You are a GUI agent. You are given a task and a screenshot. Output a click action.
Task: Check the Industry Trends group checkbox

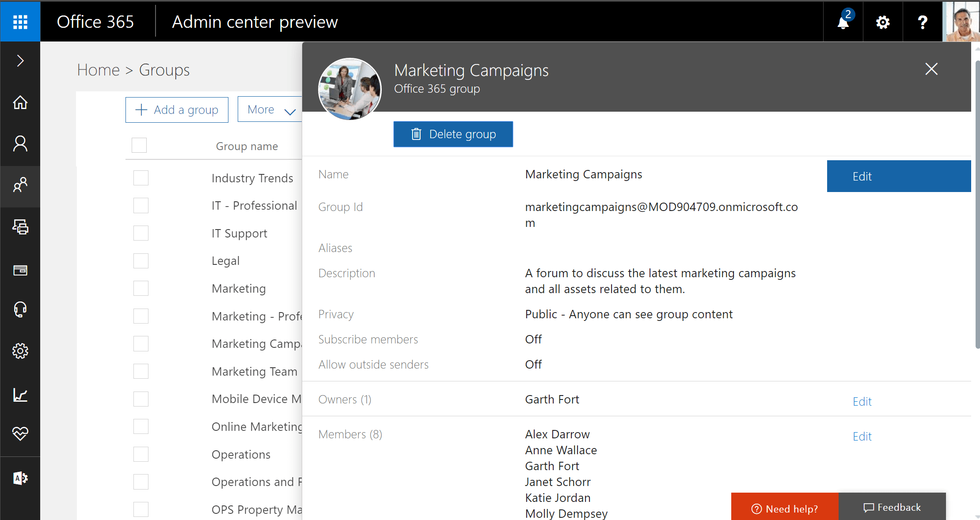tap(141, 178)
